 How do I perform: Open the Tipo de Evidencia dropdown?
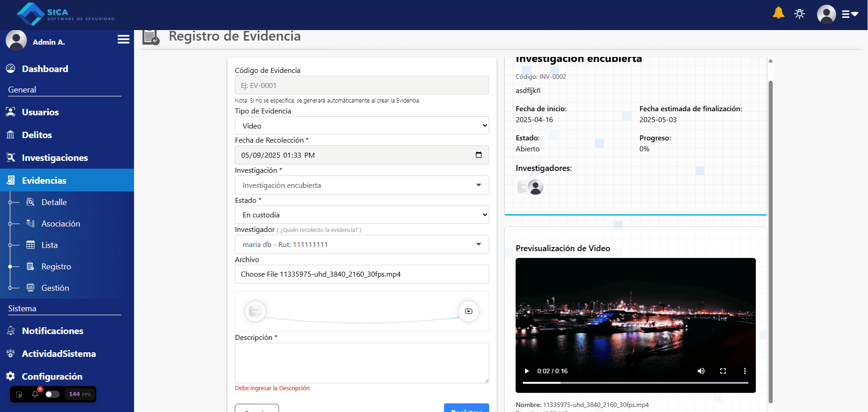point(362,126)
